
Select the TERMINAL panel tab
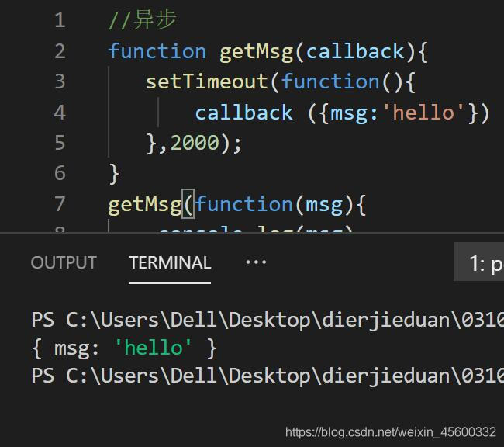tap(170, 262)
